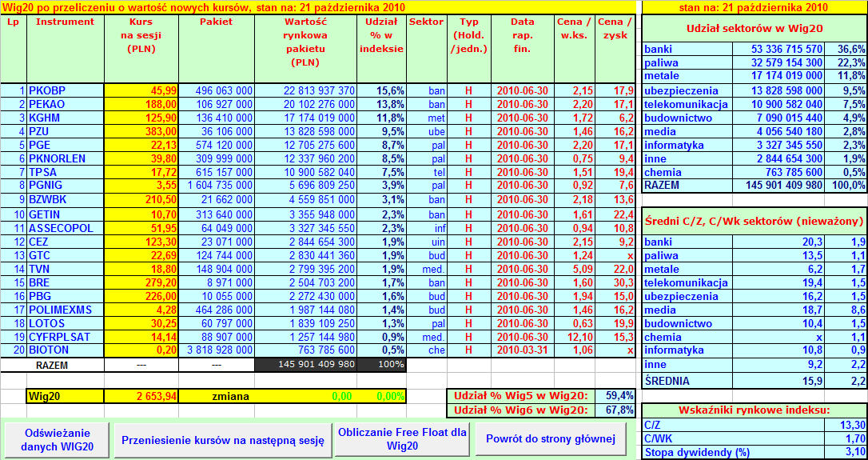The height and width of the screenshot is (460, 868).
Task: Select the TPSA instrument cell
Action: 66,172
